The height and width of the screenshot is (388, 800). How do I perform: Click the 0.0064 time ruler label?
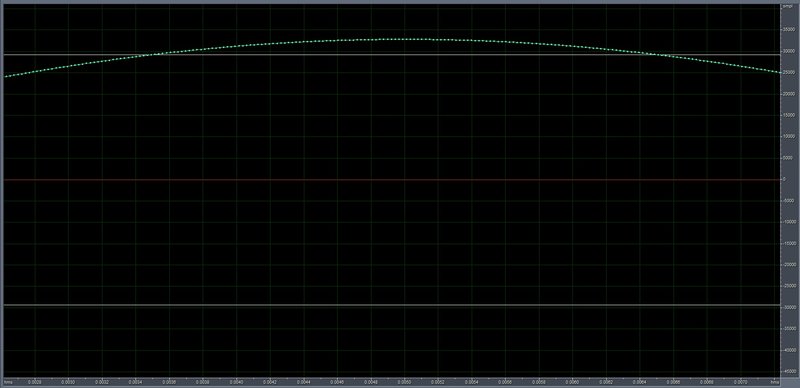[x=639, y=381]
